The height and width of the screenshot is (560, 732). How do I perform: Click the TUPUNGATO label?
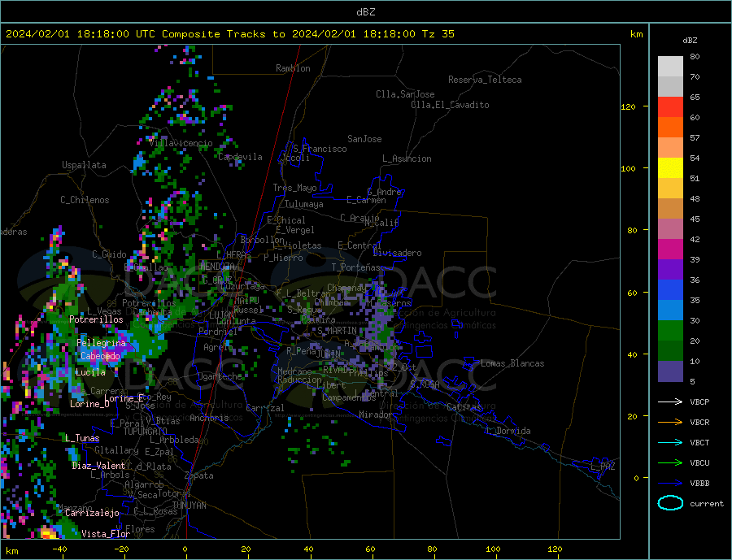[x=146, y=432]
